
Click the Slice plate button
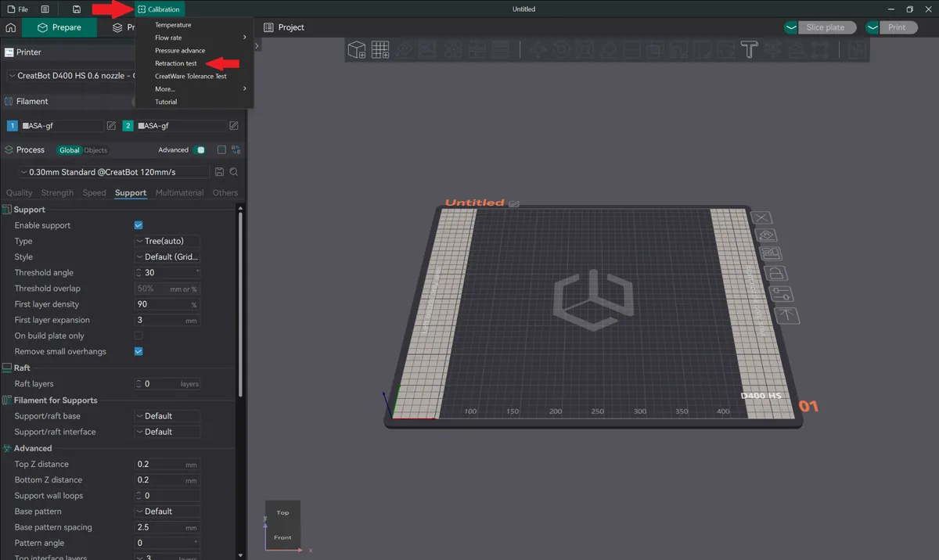826,27
